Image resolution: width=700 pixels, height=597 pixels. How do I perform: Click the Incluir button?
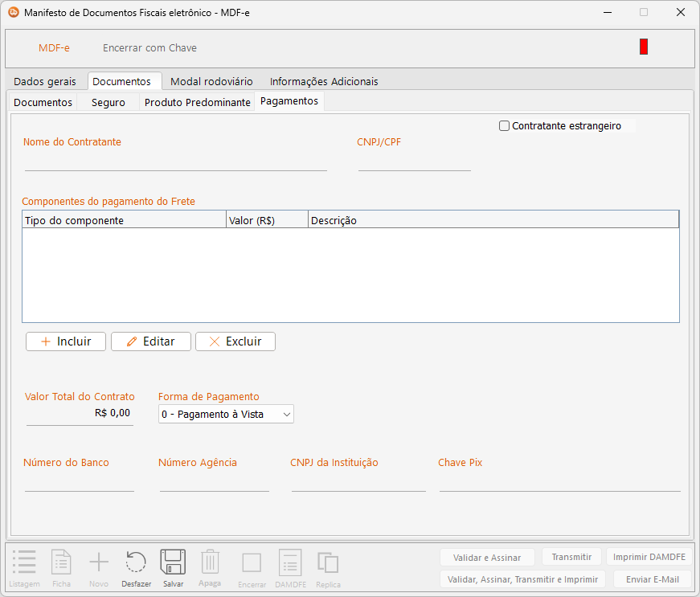click(x=66, y=341)
